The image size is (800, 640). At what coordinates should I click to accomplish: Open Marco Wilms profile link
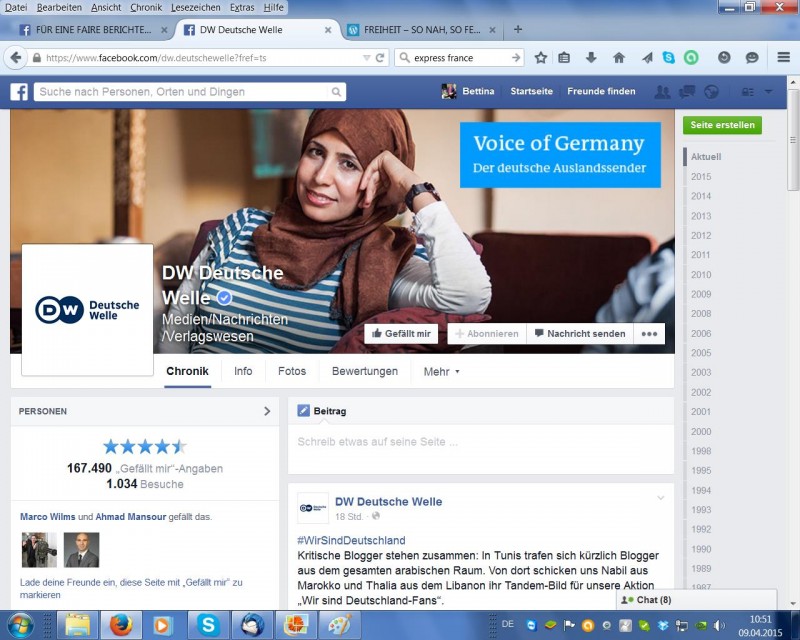(47, 516)
